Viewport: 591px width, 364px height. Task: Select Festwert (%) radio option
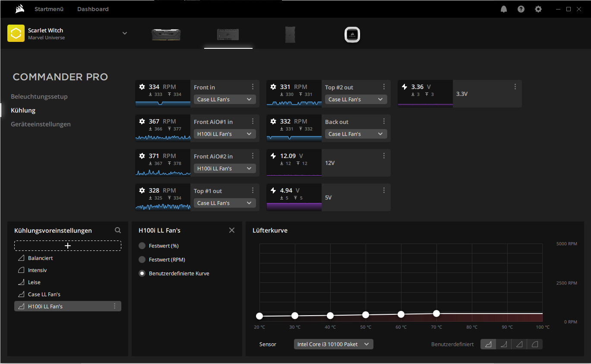(142, 246)
